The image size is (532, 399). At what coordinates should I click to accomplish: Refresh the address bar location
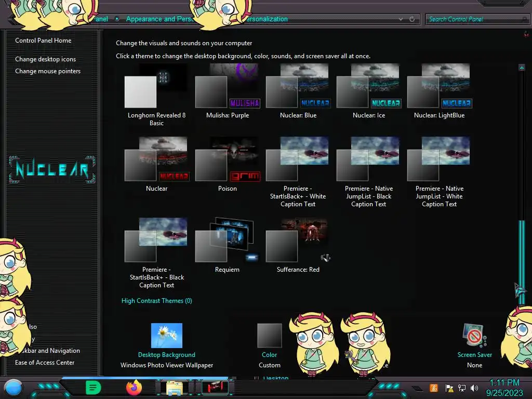coord(412,19)
